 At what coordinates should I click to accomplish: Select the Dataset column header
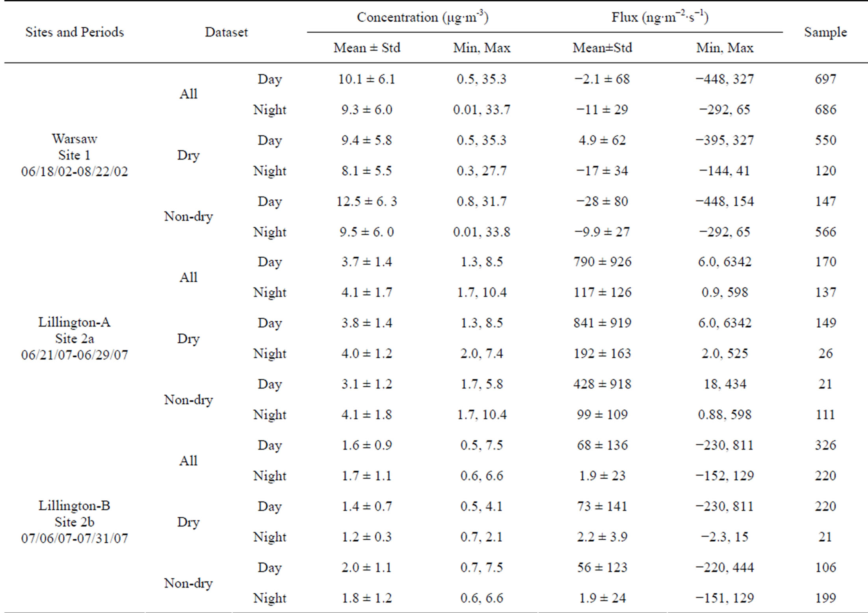coord(226,32)
